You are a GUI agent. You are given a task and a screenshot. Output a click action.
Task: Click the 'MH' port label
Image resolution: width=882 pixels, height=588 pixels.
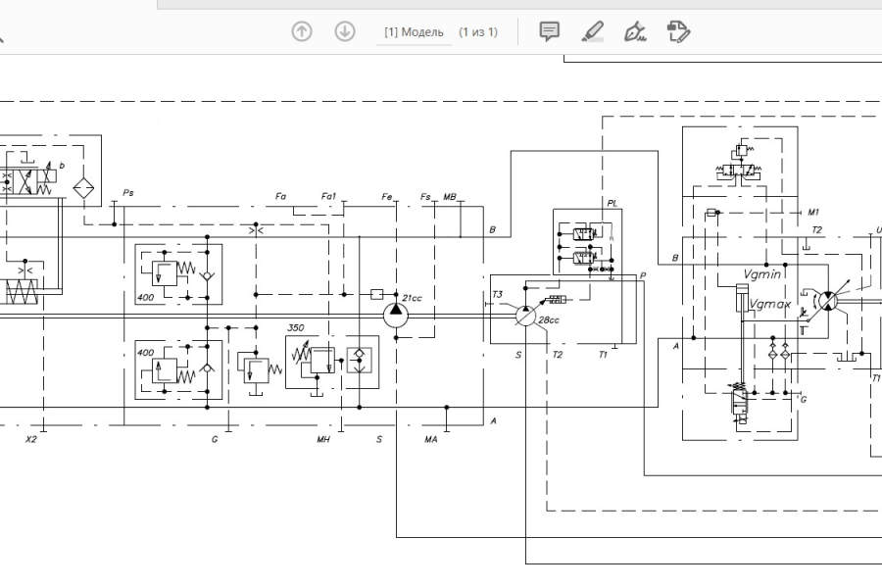(322, 439)
